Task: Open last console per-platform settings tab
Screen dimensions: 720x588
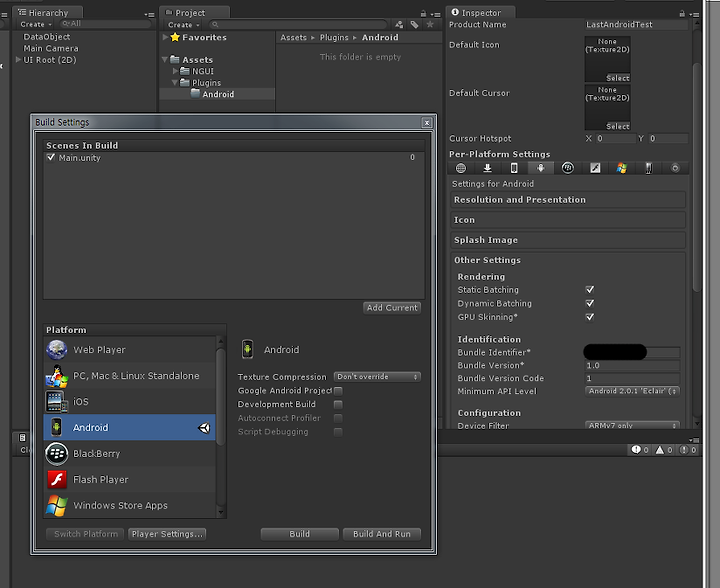Action: pyautogui.click(x=675, y=168)
